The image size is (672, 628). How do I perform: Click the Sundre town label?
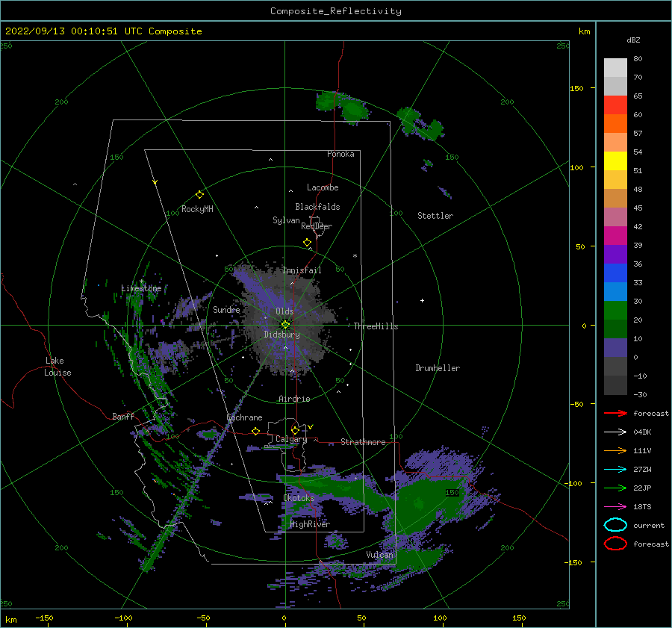point(227,309)
